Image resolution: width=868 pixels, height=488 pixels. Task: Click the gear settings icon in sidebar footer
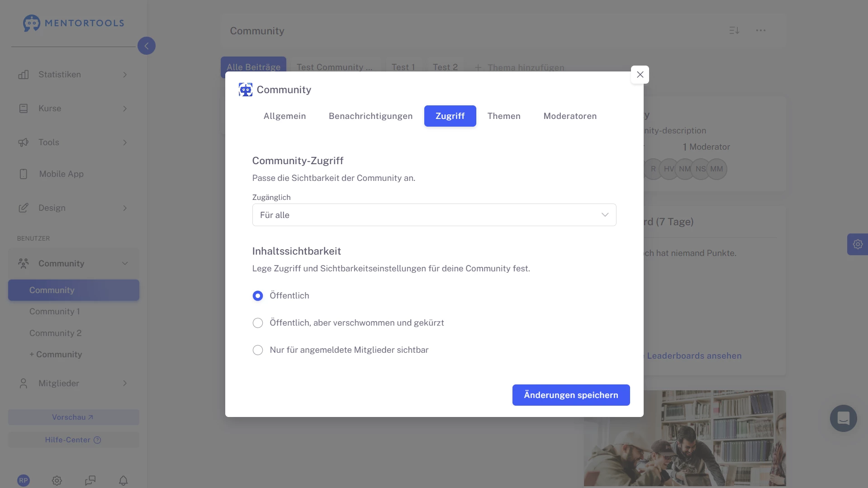[57, 480]
